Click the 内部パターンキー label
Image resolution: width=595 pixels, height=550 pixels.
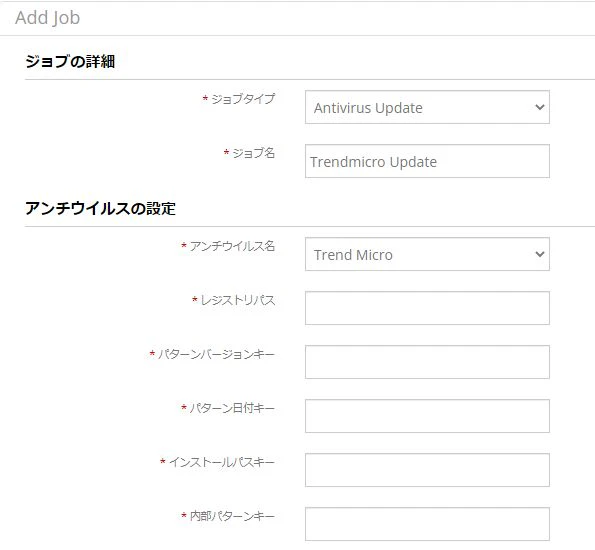[x=232, y=516]
